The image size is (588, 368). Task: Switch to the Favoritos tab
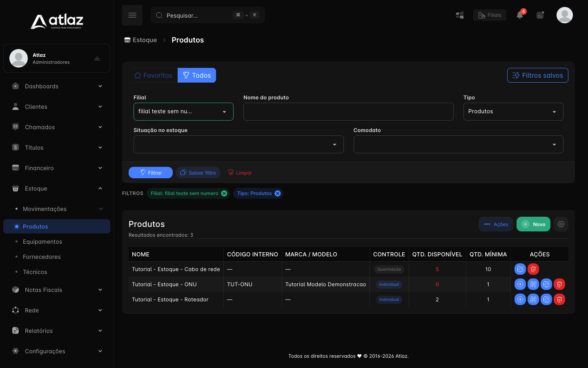pos(153,75)
